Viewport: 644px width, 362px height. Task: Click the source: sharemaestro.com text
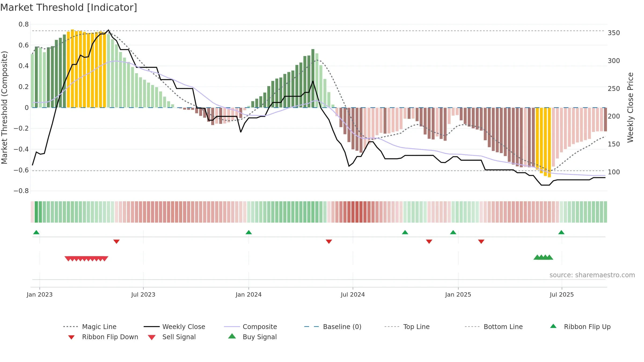(x=592, y=275)
